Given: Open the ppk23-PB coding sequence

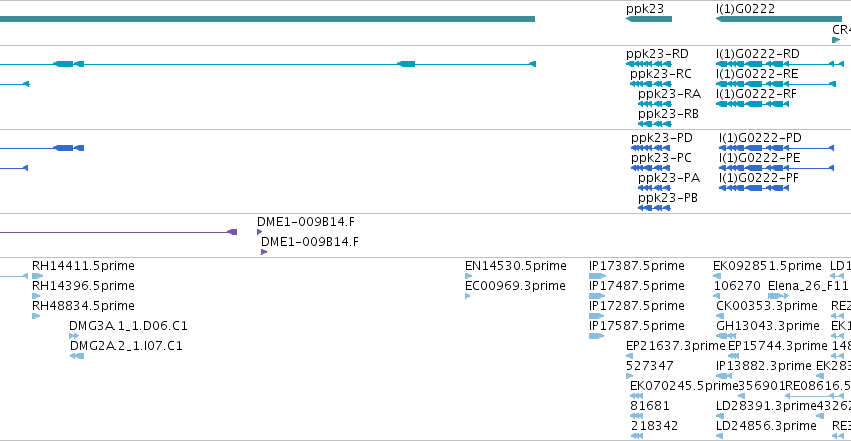Looking at the screenshot, I should pyautogui.click(x=654, y=208).
